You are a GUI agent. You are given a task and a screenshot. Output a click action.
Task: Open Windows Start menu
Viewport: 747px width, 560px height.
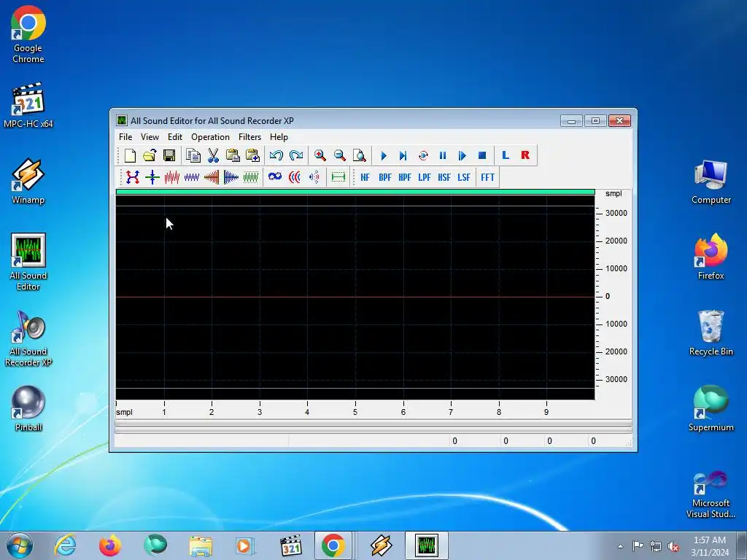coord(20,545)
